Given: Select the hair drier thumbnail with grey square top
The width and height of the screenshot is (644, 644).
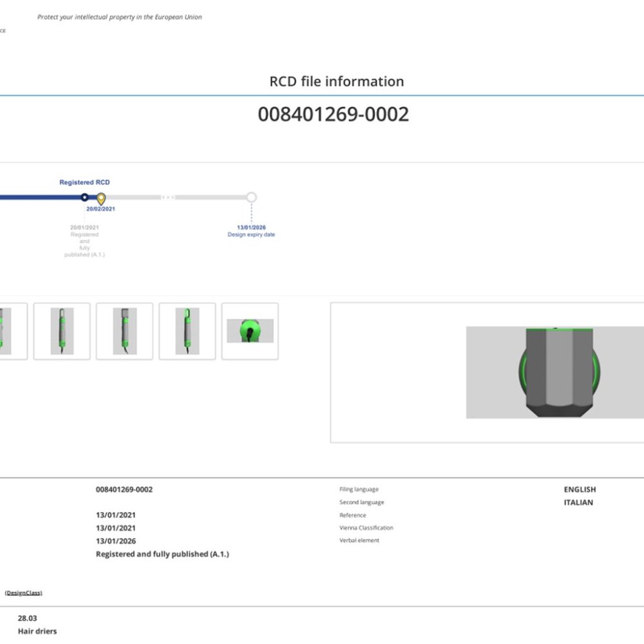Looking at the screenshot, I should click(124, 331).
